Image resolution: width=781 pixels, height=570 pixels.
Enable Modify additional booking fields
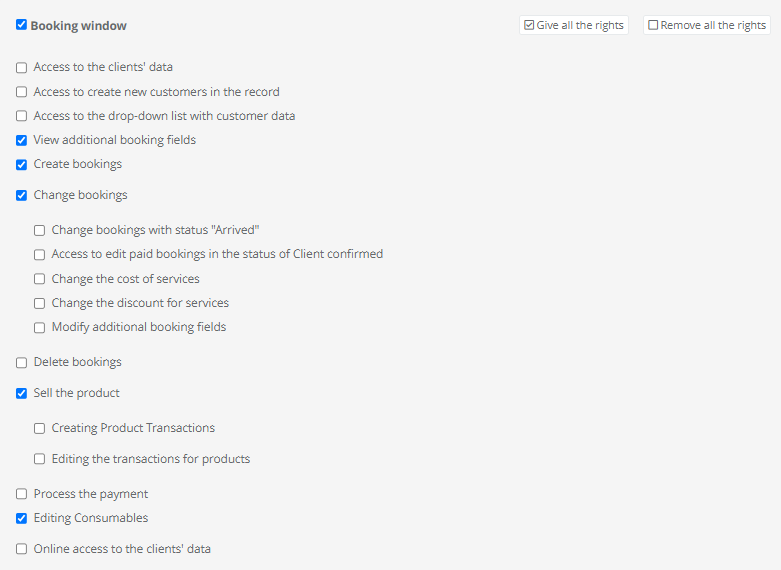click(40, 327)
